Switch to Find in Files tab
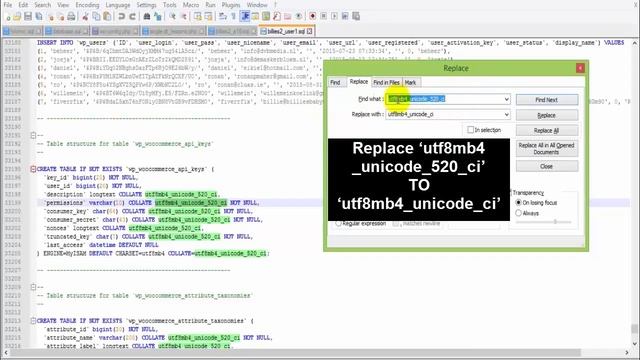This screenshot has height=360, width=640. [386, 82]
